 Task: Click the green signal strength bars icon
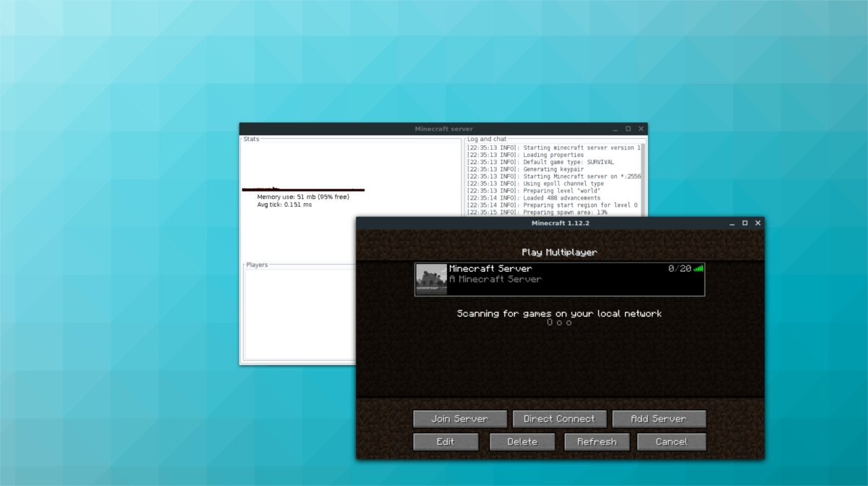[x=699, y=268]
